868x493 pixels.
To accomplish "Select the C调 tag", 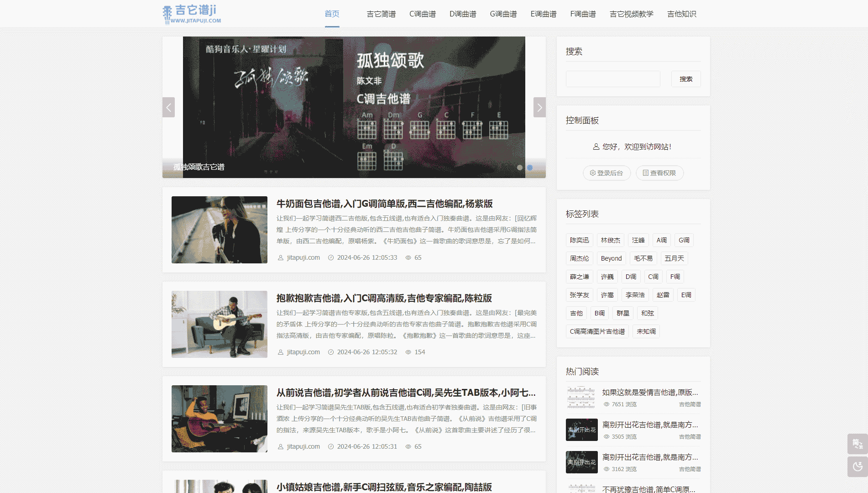I will pyautogui.click(x=654, y=277).
